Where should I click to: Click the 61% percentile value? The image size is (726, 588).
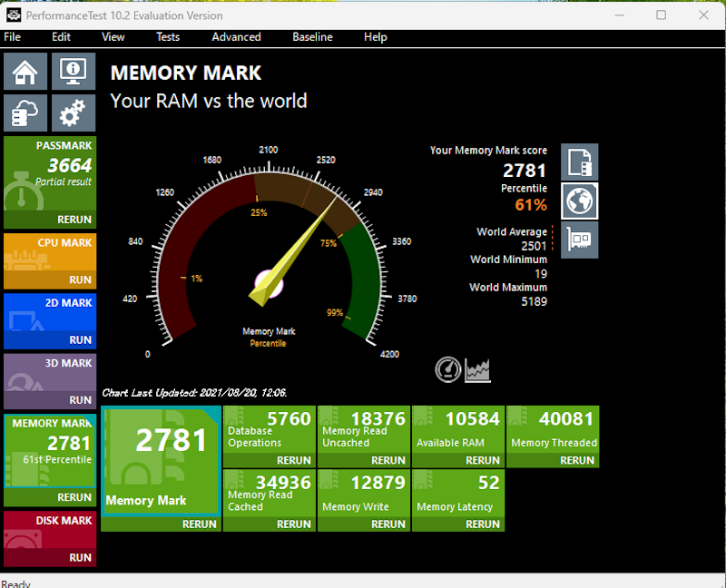[x=531, y=205]
